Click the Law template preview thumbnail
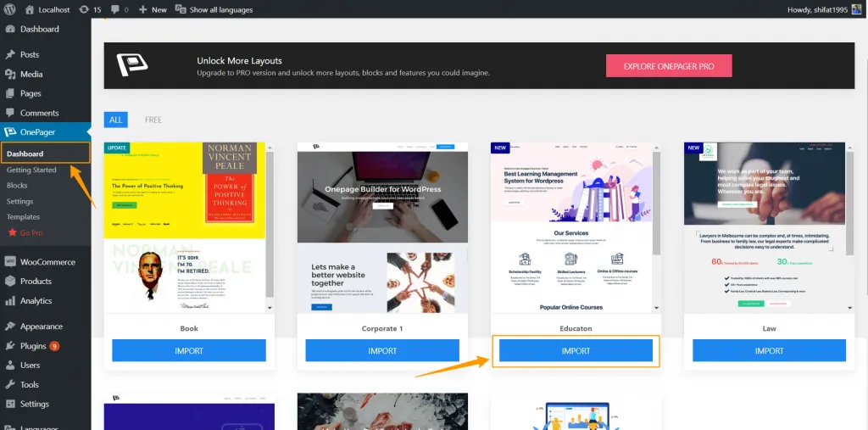This screenshot has width=868, height=430. click(765, 228)
